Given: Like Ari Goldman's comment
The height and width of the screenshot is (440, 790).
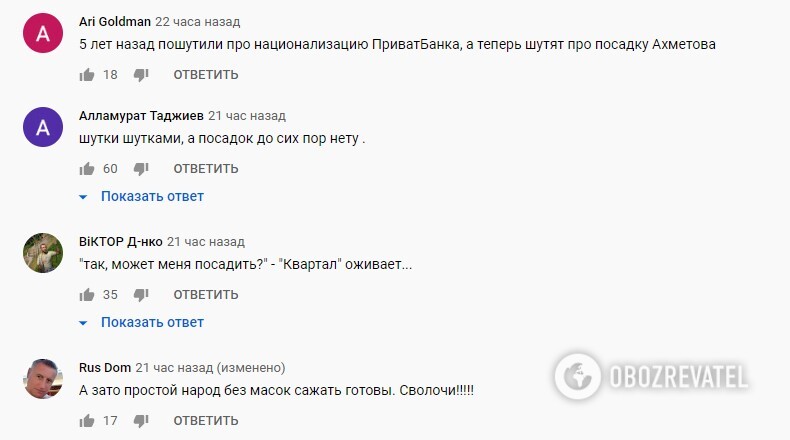Looking at the screenshot, I should click(87, 75).
